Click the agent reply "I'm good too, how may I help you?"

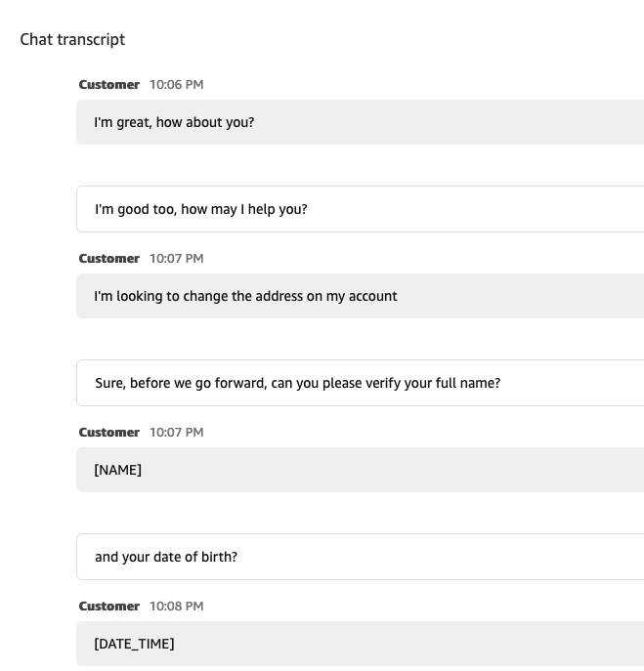pyautogui.click(x=360, y=209)
